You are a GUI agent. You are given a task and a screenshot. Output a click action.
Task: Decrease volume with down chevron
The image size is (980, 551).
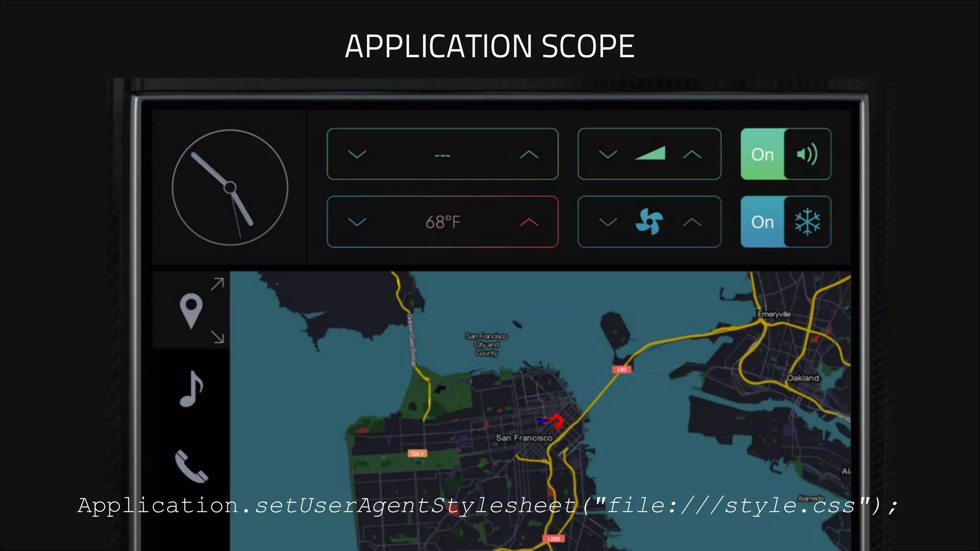pyautogui.click(x=608, y=154)
